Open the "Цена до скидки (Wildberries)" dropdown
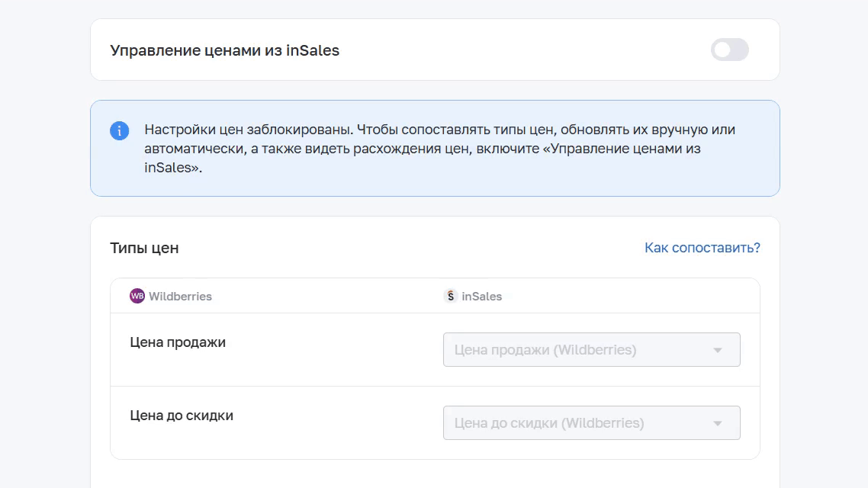Screen dimensions: 868x488 coord(591,422)
